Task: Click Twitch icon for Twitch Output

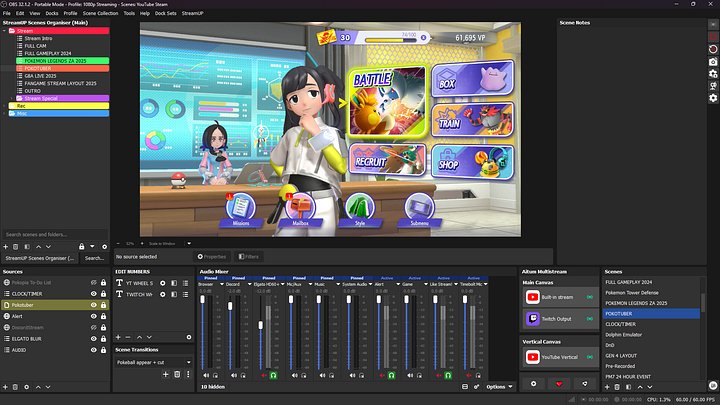Action: click(533, 319)
